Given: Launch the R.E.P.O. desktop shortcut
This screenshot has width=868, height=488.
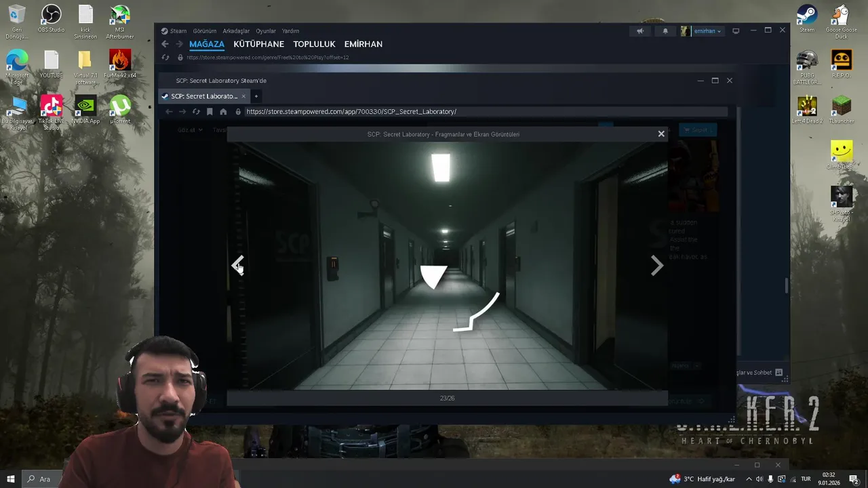Looking at the screenshot, I should (842, 64).
